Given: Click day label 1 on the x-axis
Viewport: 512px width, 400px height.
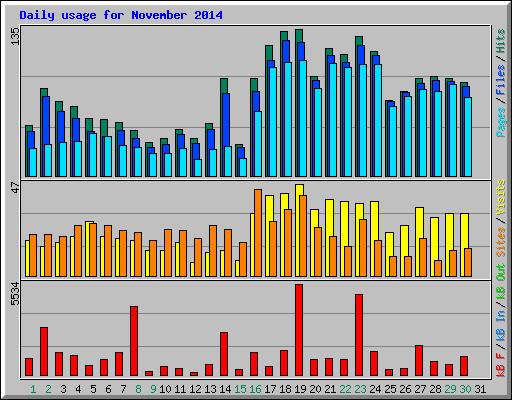Looking at the screenshot, I should coord(33,389).
